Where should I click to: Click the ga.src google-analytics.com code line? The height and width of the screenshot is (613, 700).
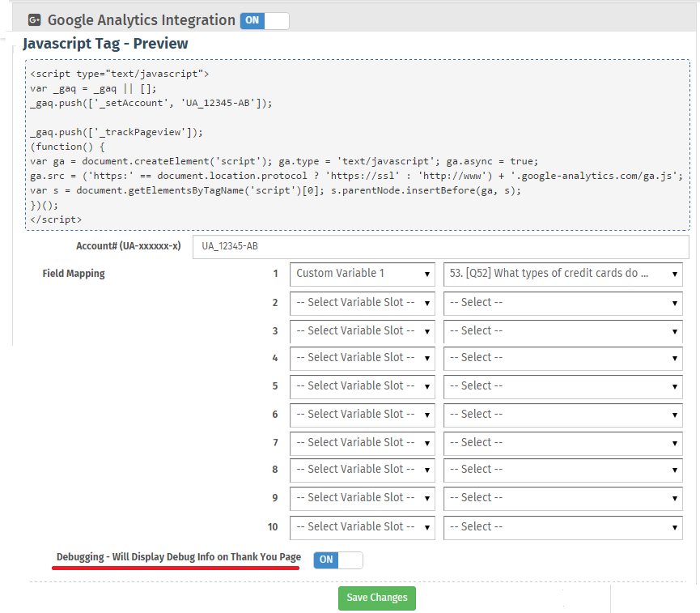coord(356,176)
